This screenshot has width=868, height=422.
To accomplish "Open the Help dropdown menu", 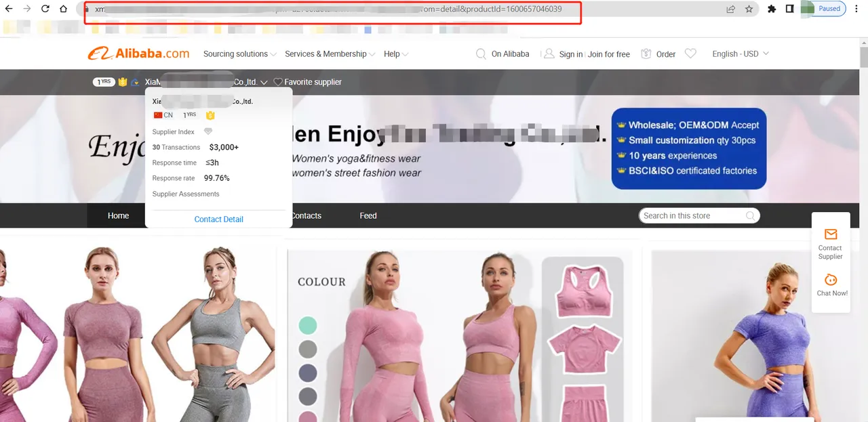I will 395,54.
